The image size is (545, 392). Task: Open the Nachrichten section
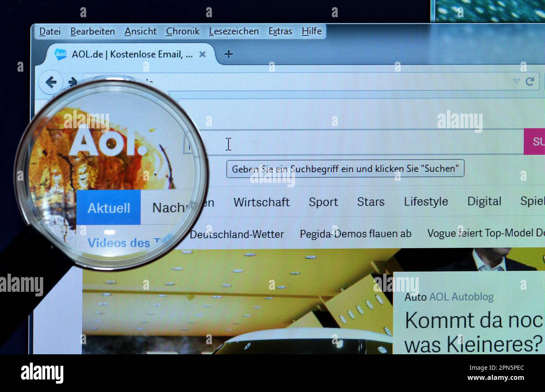pyautogui.click(x=183, y=207)
